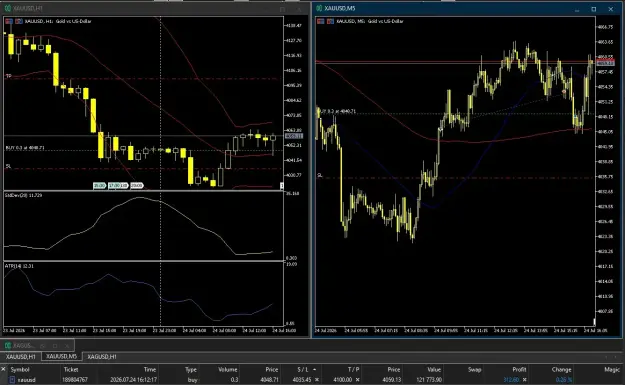Click the minimized XAGUSD window icon
This screenshot has width=625, height=385.
8,346
